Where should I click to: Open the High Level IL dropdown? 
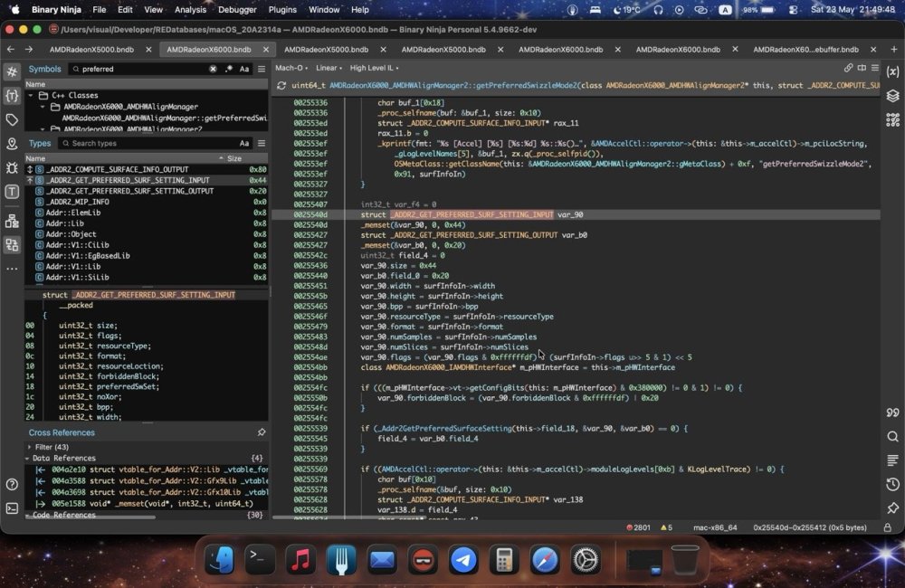coord(374,68)
